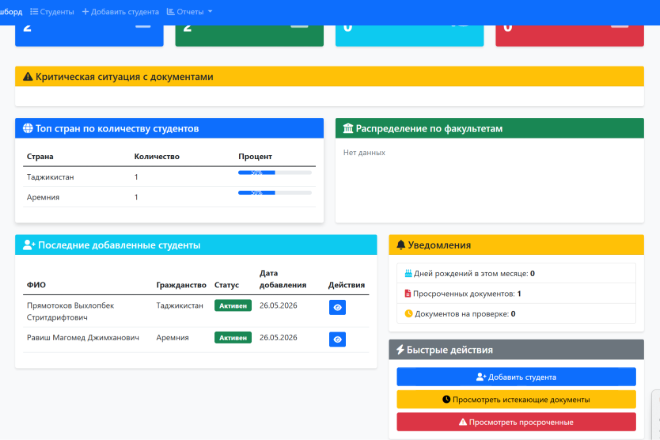
Task: Click the blue Добавить студента button
Action: pyautogui.click(x=516, y=377)
